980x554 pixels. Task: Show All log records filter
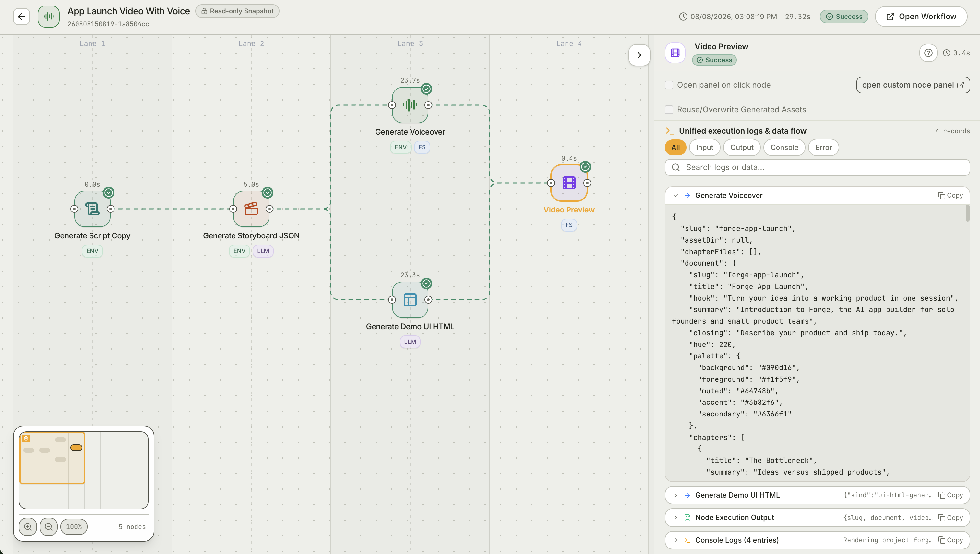click(675, 148)
